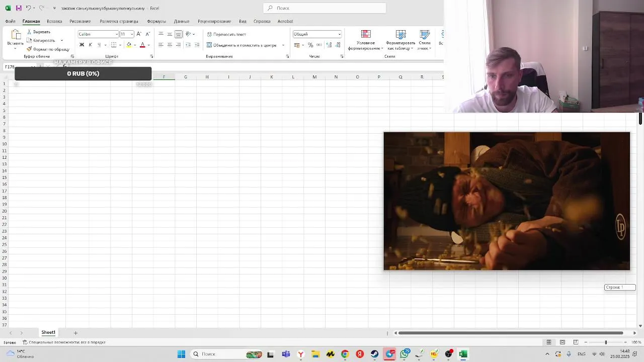This screenshot has height=362, width=644.
Task: Click the Save icon in title bar
Action: [19, 8]
